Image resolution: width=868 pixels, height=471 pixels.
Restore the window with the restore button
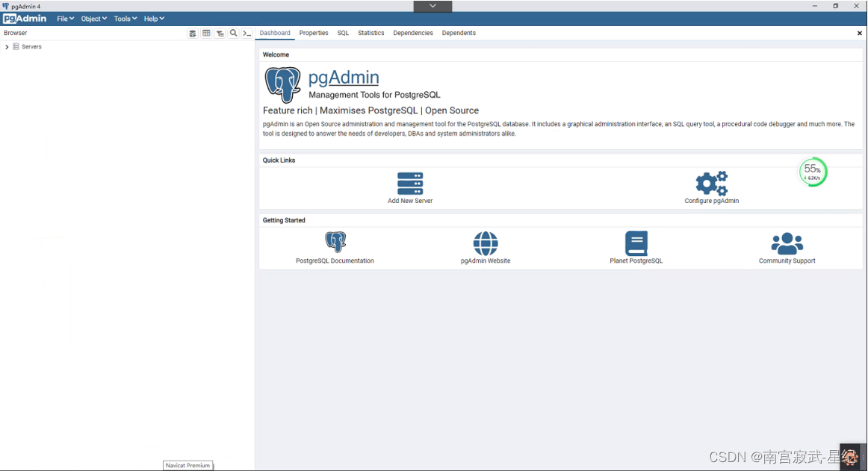click(x=835, y=6)
